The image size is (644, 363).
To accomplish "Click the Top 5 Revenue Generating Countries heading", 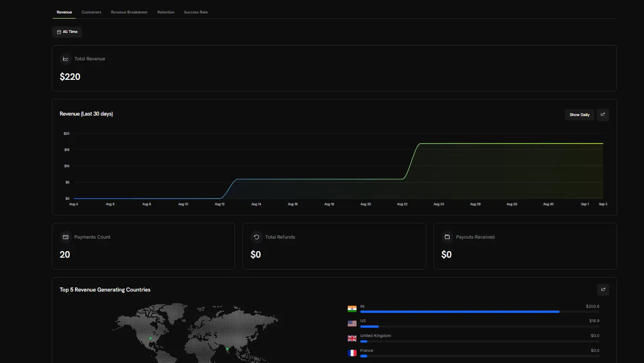I will pos(105,290).
